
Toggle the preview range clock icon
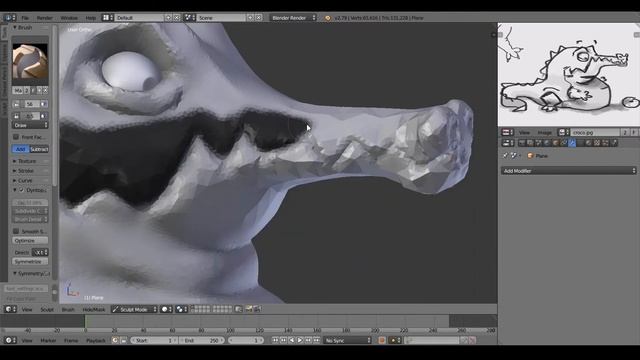pyautogui.click(x=115, y=340)
